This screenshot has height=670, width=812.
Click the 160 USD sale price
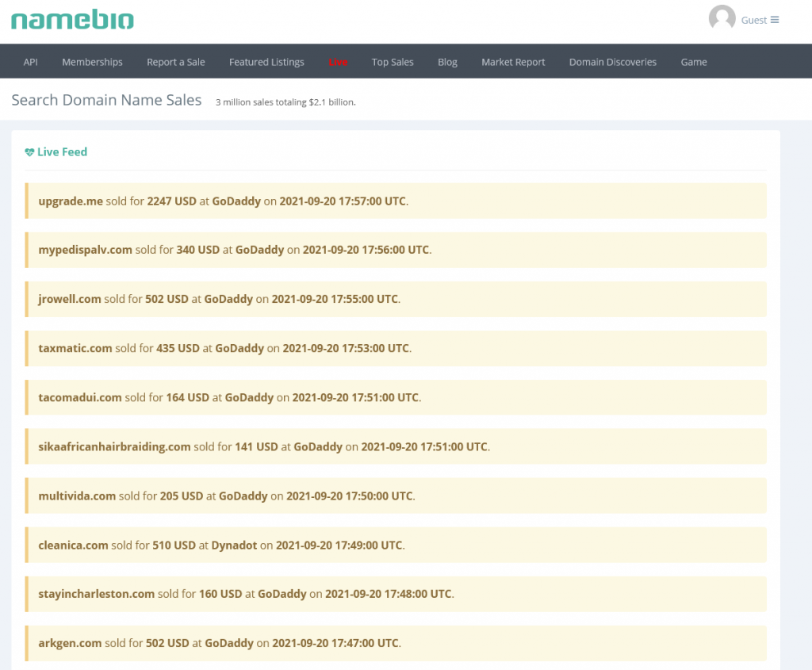tap(220, 594)
